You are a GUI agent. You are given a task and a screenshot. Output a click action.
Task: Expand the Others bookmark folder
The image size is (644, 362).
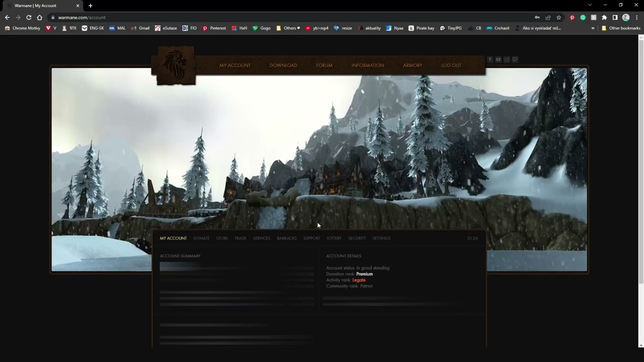coord(288,28)
